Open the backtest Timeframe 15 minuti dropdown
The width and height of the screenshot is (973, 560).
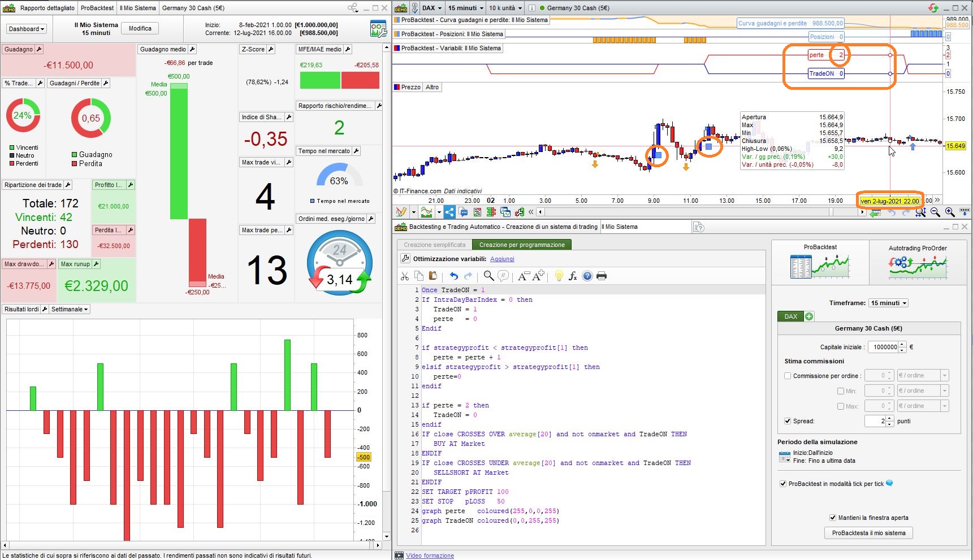click(x=889, y=303)
